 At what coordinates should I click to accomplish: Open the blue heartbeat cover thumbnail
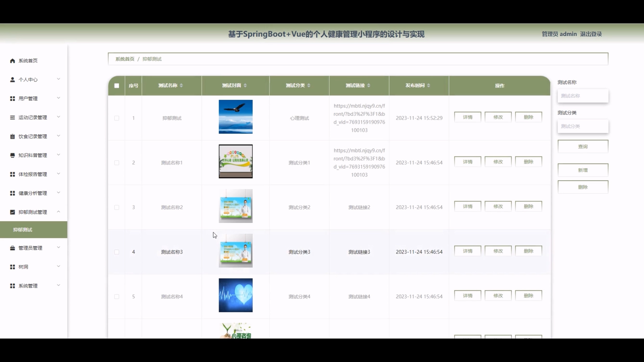coord(236,295)
